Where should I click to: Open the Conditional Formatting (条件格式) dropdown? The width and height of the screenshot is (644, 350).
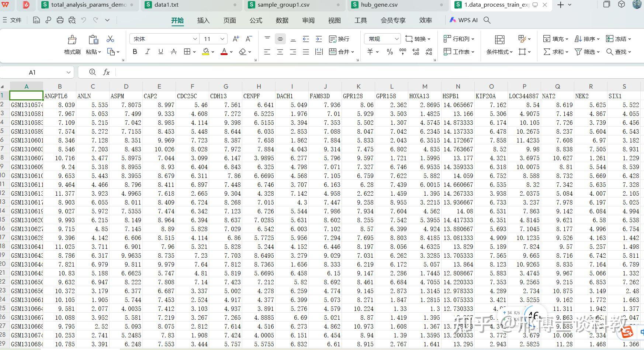tap(500, 52)
